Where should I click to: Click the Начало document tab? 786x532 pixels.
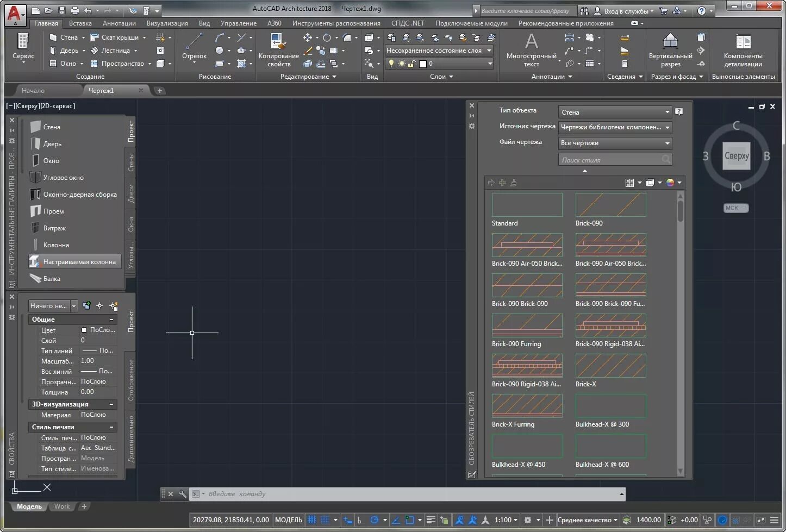(x=33, y=91)
